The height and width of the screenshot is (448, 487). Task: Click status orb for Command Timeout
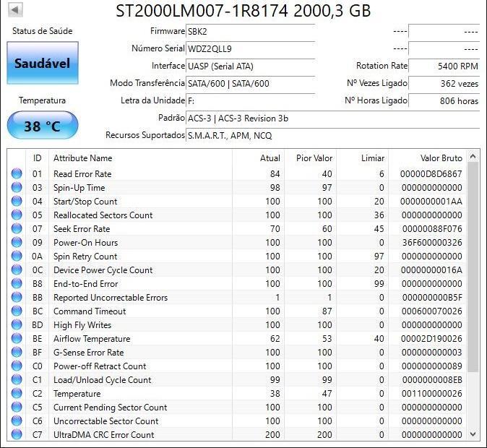(17, 311)
